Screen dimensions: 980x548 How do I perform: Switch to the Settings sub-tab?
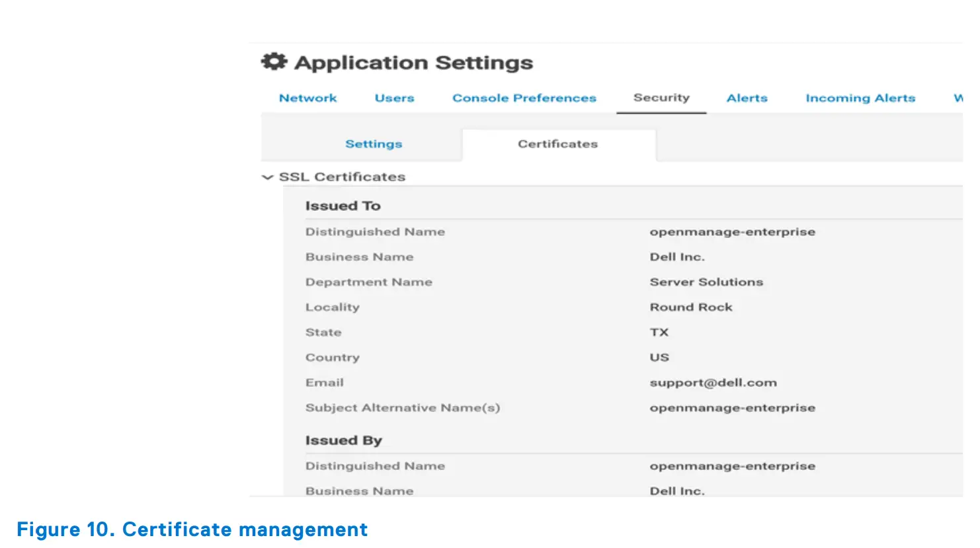click(373, 143)
